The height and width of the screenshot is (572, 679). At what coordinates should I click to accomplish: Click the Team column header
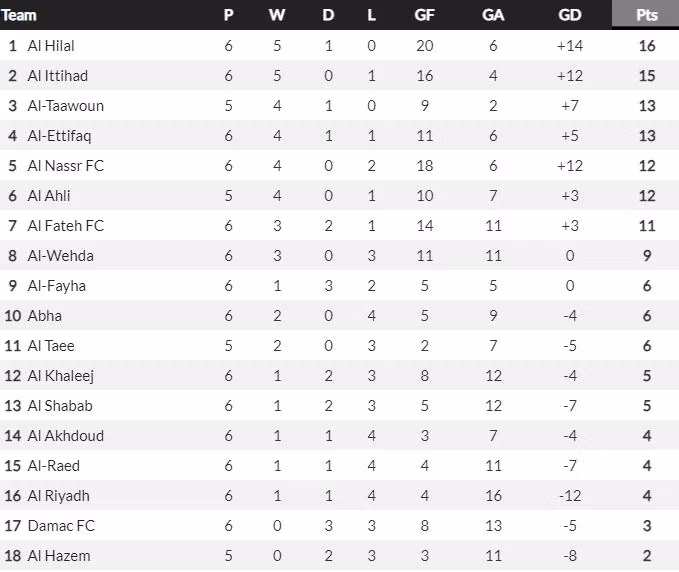tap(20, 15)
